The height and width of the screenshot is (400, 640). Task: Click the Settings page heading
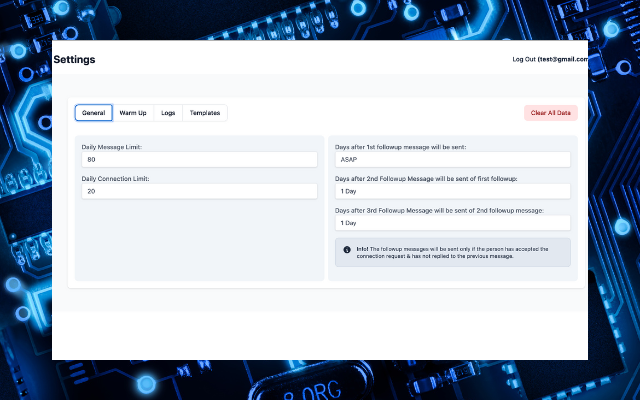point(74,60)
